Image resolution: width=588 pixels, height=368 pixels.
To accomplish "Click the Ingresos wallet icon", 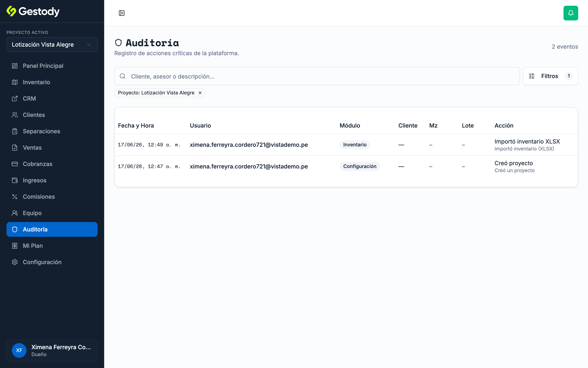I will (x=14, y=180).
